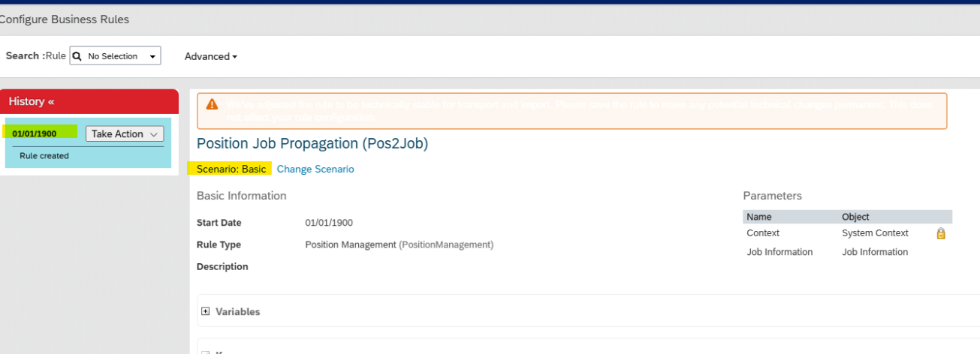Click the Name column header in Parameters
This screenshot has height=354, width=980.
759,217
